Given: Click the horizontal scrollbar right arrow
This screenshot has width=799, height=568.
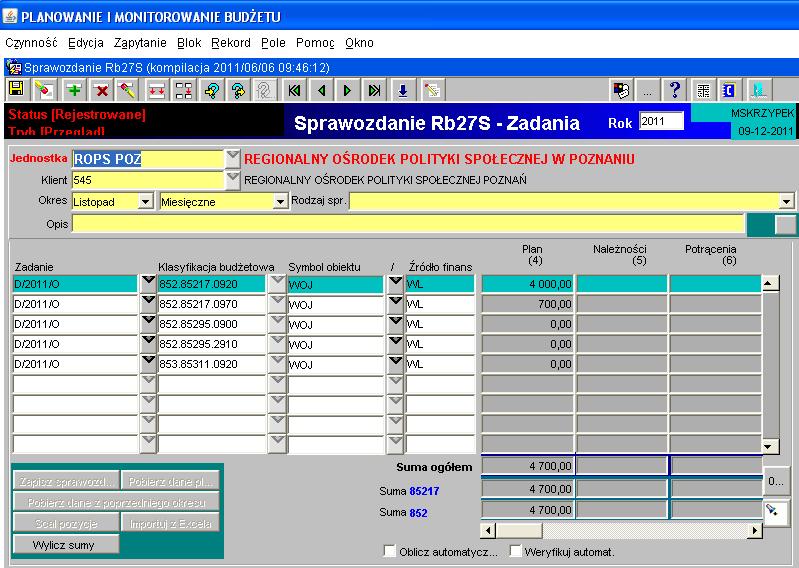Looking at the screenshot, I should 755,530.
